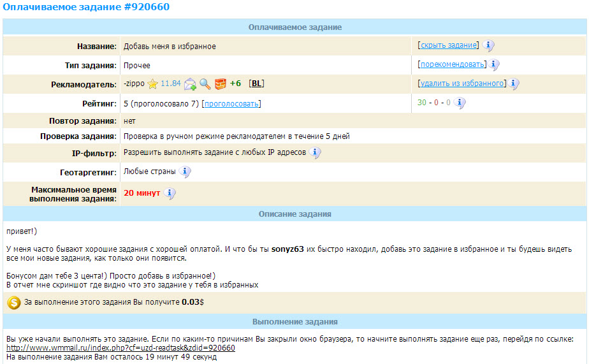
Task: Open info bubble beside 'Любые страны'
Action: tap(185, 171)
